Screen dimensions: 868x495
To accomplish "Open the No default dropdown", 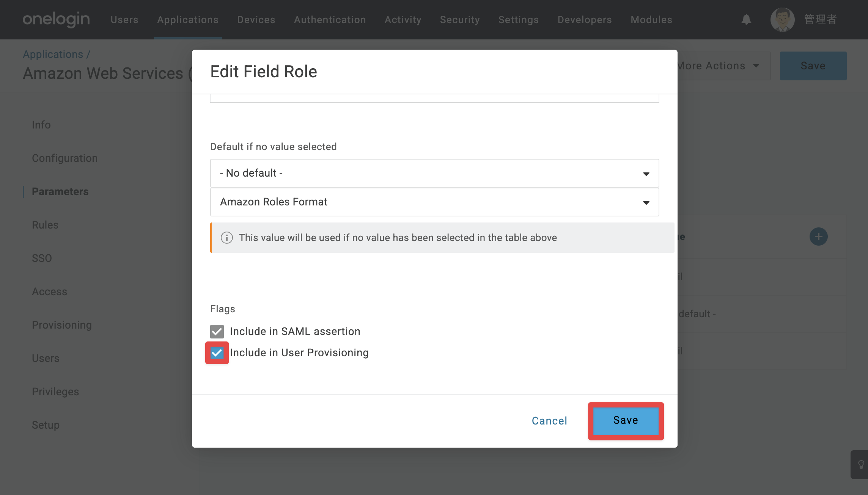I will (435, 173).
